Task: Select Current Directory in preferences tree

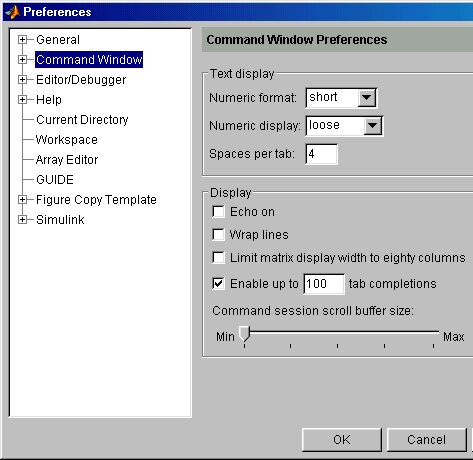Action: point(82,120)
